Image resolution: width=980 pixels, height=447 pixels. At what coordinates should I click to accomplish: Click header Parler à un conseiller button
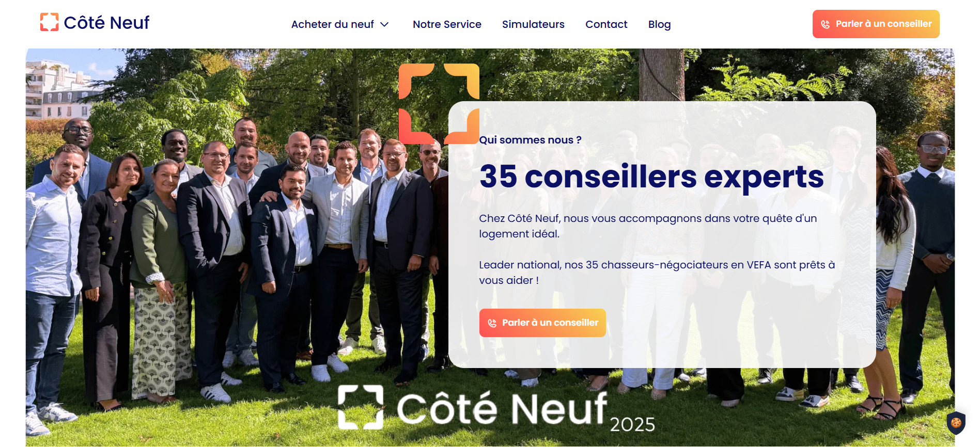[876, 24]
